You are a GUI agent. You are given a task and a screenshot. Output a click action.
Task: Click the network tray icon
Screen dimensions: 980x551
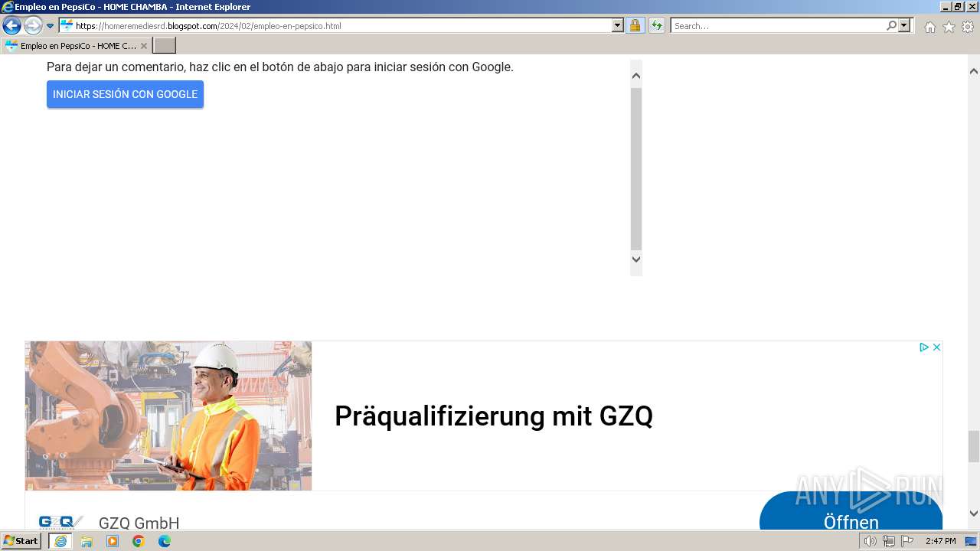click(888, 541)
